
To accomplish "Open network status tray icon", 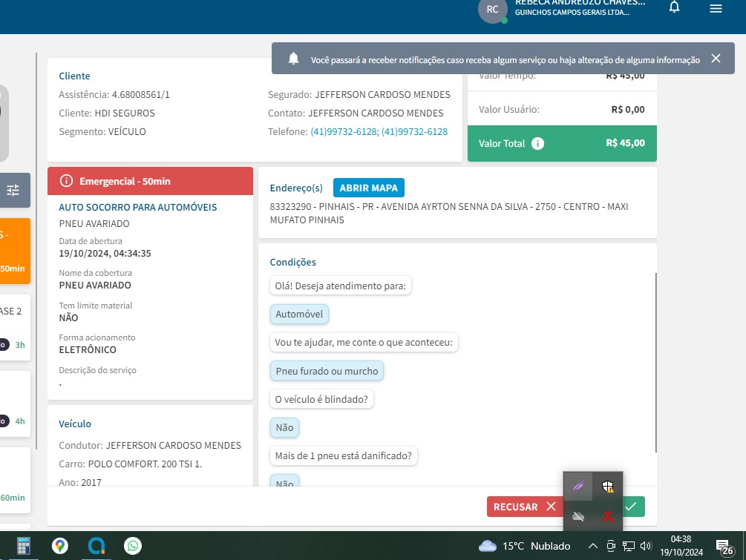I will pos(629,546).
